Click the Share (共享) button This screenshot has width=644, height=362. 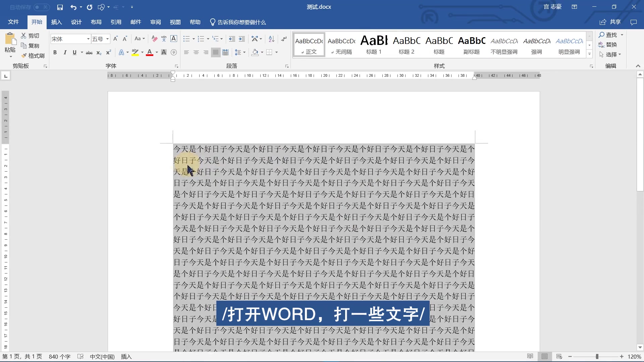coord(610,22)
